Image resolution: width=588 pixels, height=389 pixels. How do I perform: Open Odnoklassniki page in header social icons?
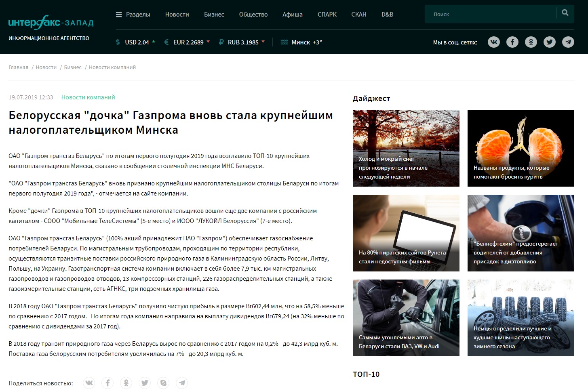[x=531, y=42]
